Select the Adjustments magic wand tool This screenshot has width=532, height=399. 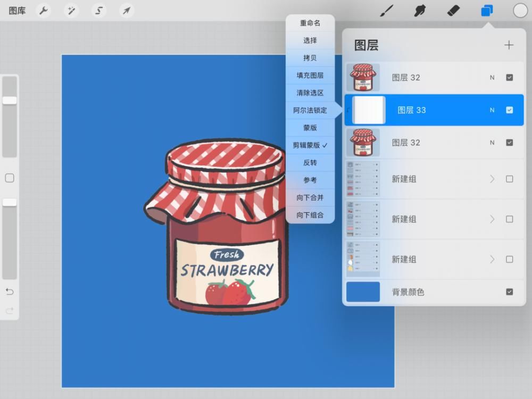71,10
